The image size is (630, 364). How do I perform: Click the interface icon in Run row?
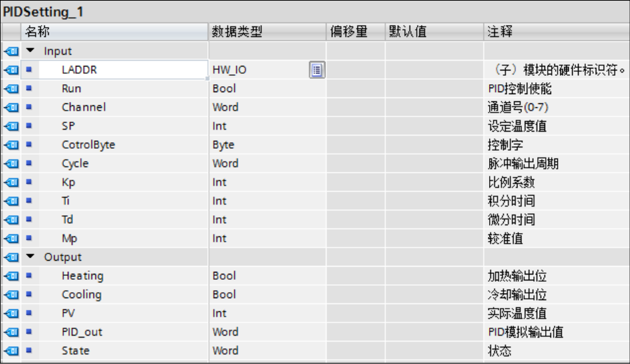(x=11, y=88)
